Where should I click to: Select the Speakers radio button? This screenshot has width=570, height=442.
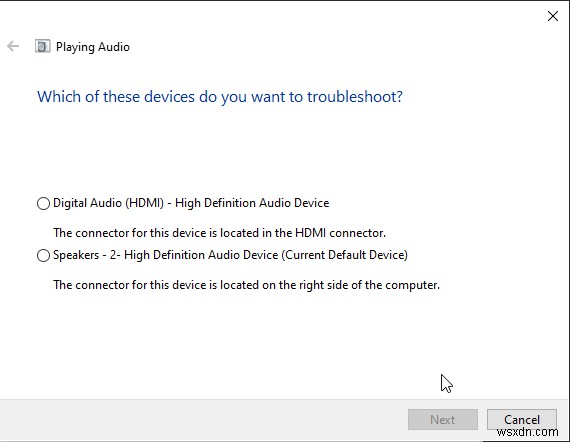tap(43, 255)
